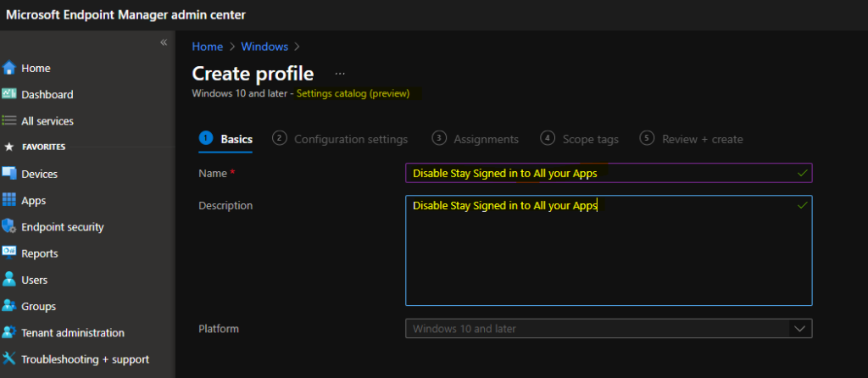Click the Favorites star icon
868x378 pixels.
pos(8,147)
